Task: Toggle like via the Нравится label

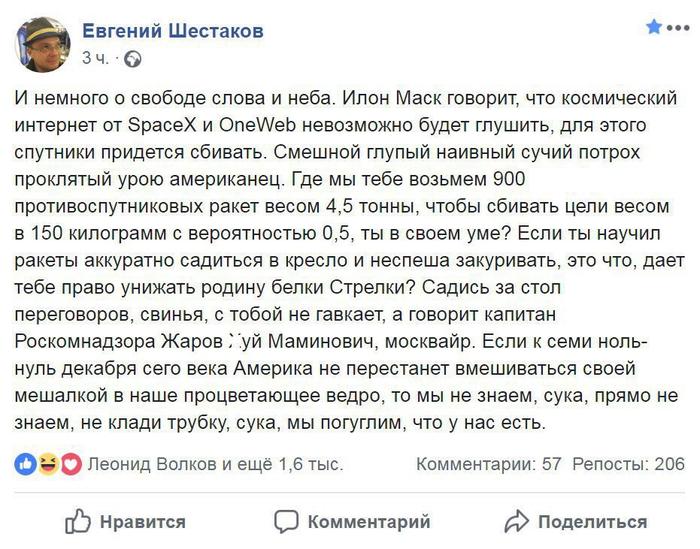Action: pyautogui.click(x=143, y=521)
